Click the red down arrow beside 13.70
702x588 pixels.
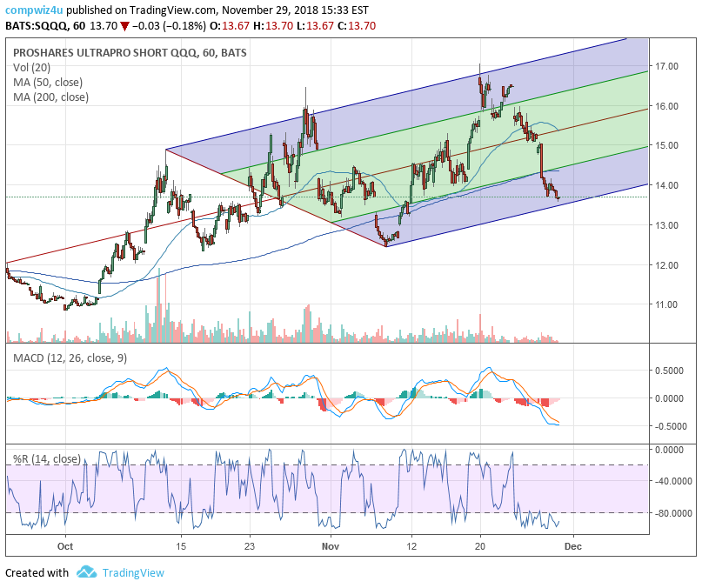click(x=122, y=27)
